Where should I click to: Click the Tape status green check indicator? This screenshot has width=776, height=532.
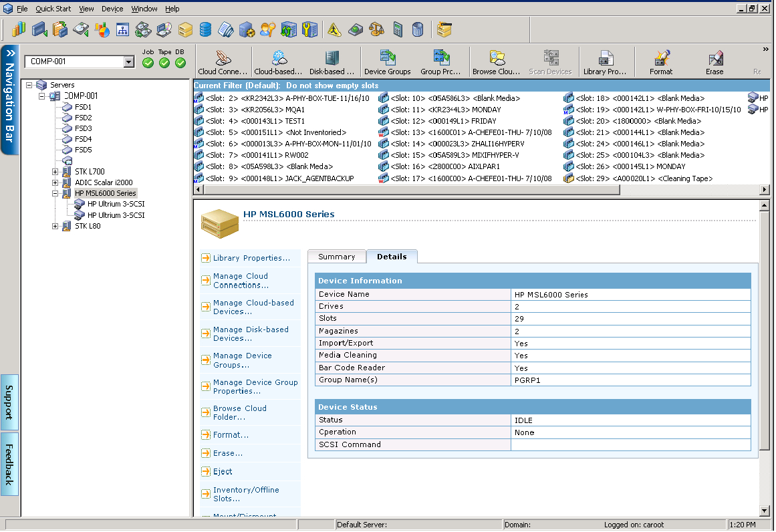164,63
